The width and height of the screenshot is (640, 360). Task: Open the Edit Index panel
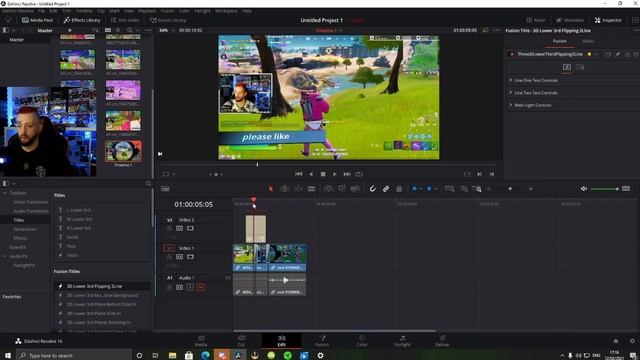point(125,20)
